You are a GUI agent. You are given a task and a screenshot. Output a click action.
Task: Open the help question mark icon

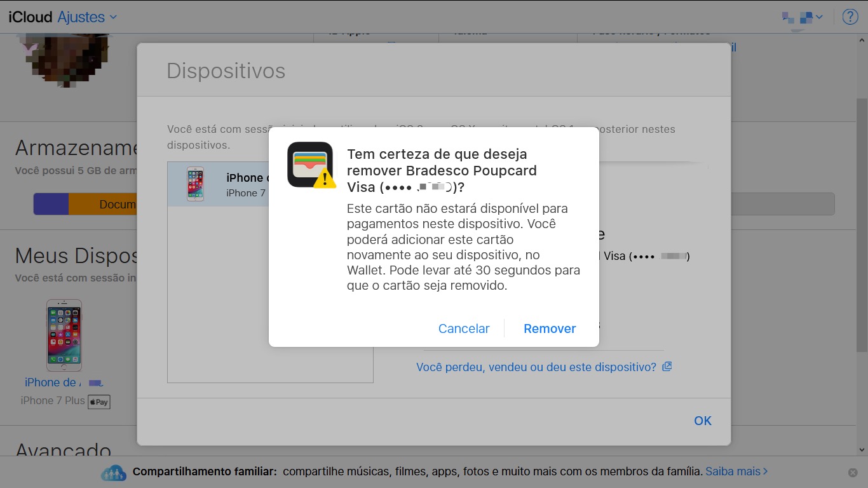pos(850,17)
